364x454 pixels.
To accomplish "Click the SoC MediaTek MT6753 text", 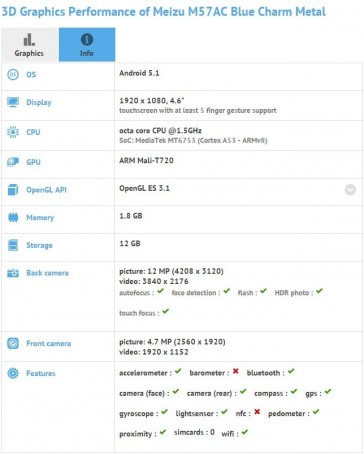I will [x=193, y=140].
